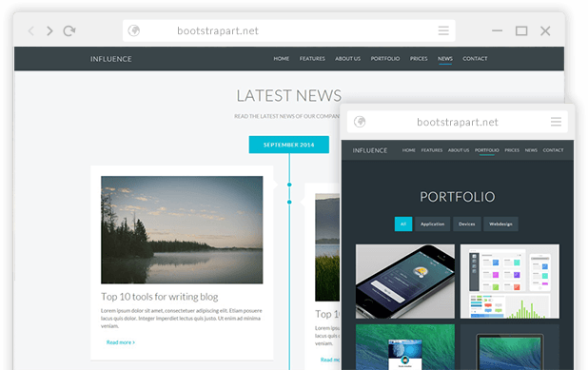This screenshot has width=588, height=370.
Task: Open HOME in large browser navbar
Action: [282, 58]
